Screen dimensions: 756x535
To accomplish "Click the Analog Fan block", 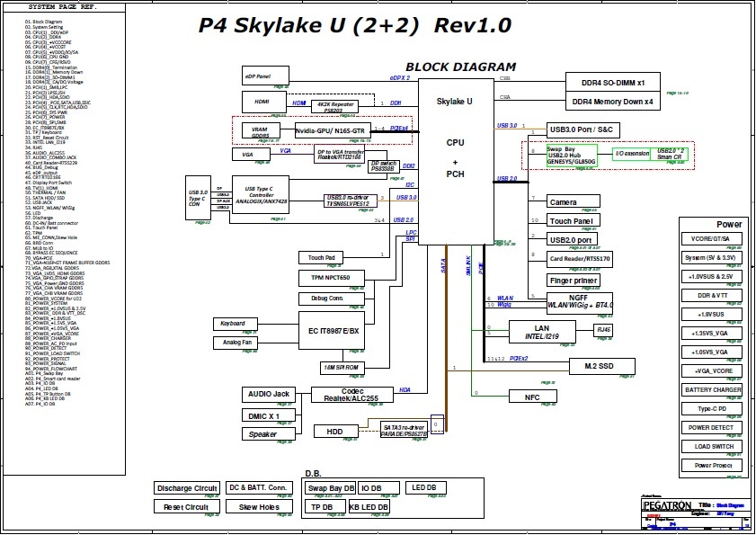I will 236,343.
